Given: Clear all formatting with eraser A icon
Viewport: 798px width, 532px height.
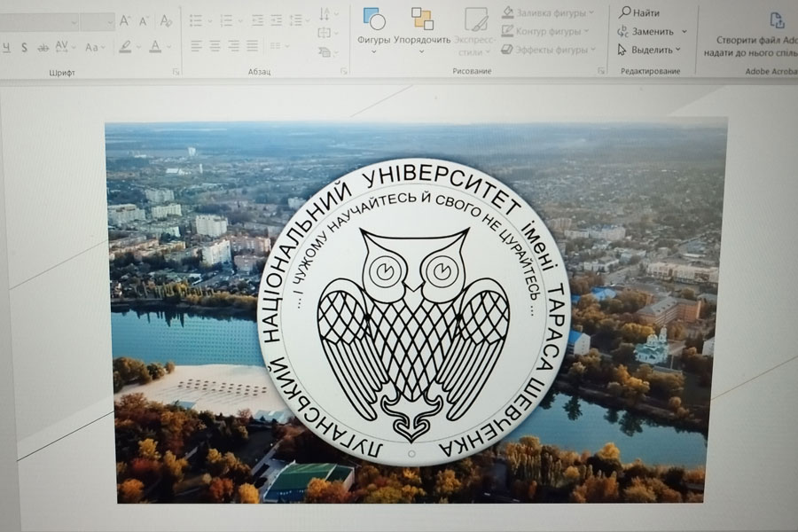Looking at the screenshot, I should click(x=166, y=20).
